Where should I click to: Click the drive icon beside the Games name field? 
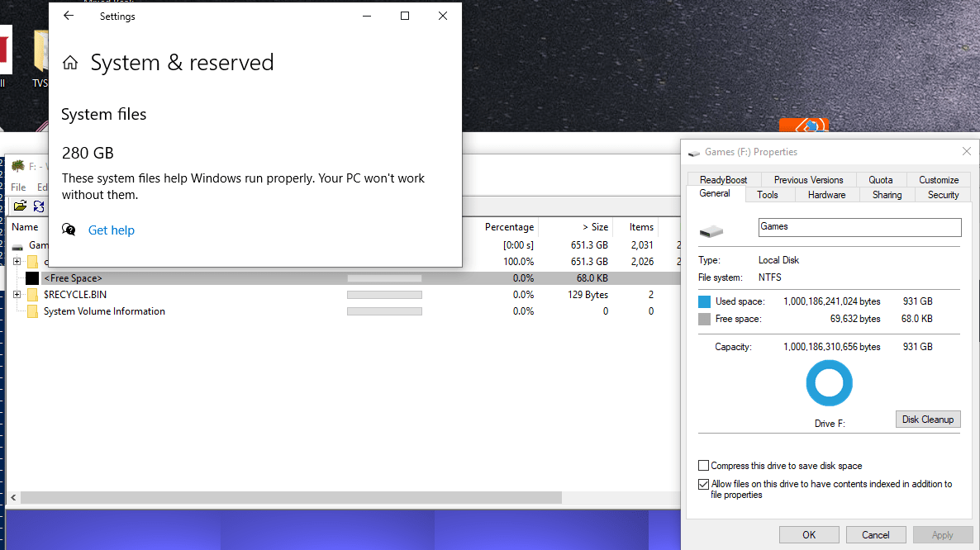pyautogui.click(x=711, y=230)
